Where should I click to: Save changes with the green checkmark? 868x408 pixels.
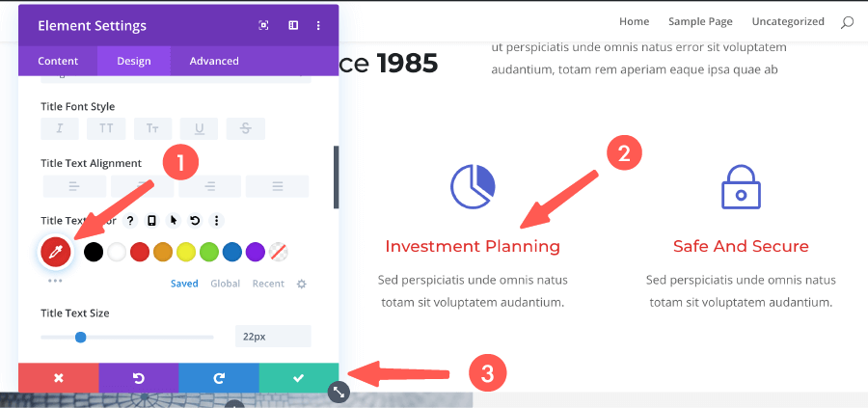coord(298,378)
